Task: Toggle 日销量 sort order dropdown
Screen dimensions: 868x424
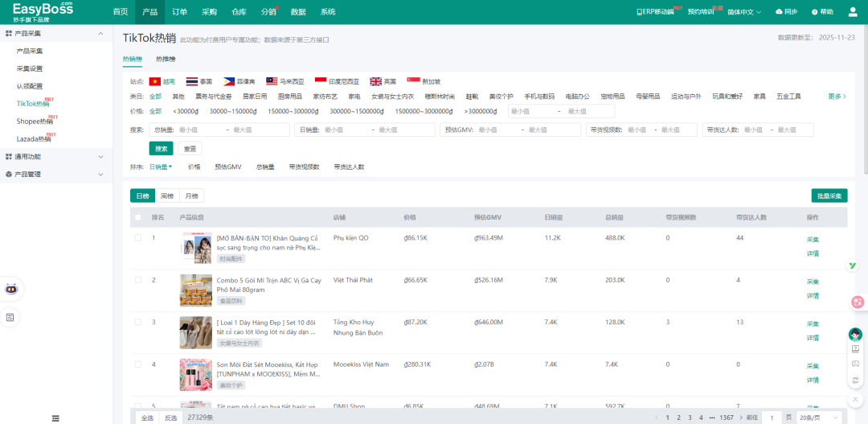Action: click(x=161, y=167)
